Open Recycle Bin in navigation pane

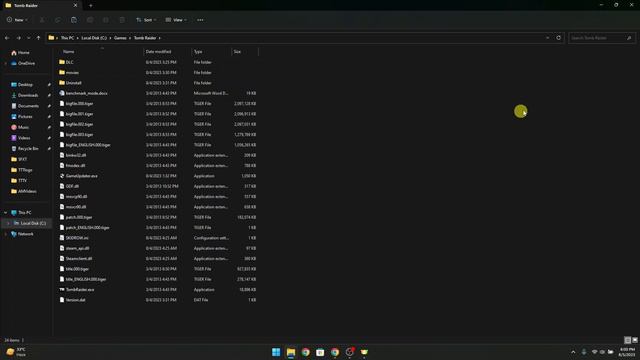point(28,149)
